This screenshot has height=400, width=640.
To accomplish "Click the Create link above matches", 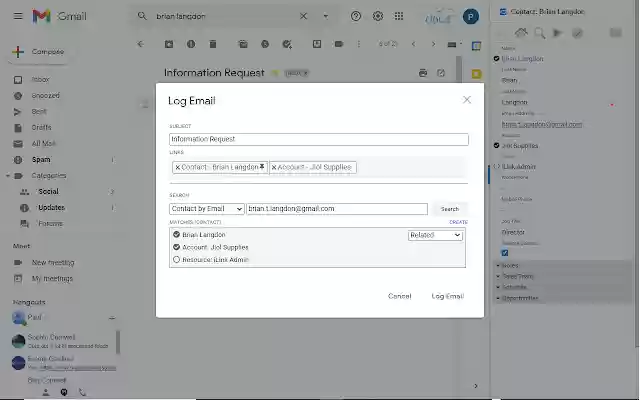I will click(x=458, y=222).
